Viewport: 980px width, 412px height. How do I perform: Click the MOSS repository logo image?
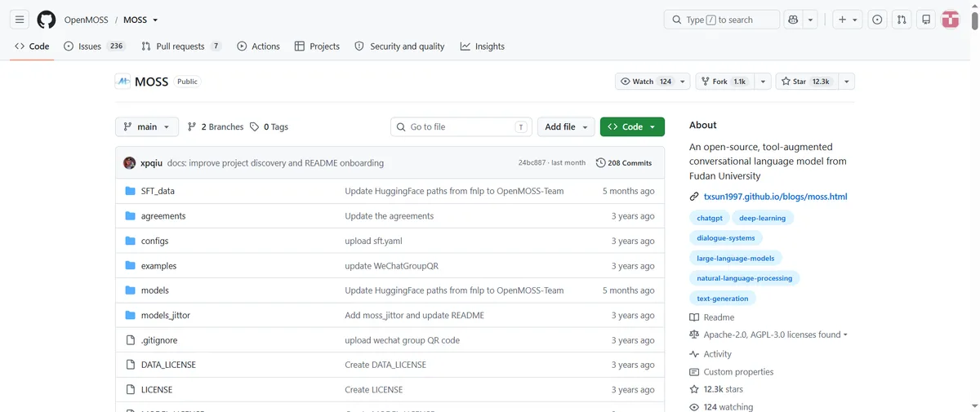click(122, 82)
